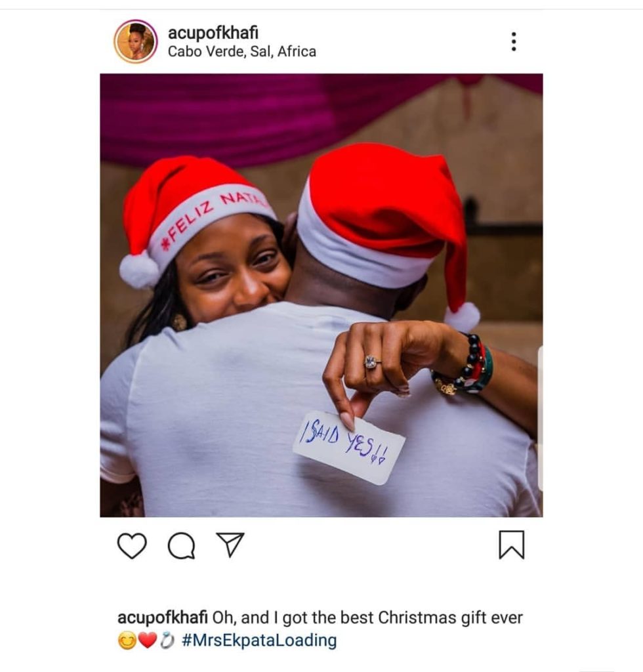Like the post with the heart icon
Viewport: 643px width, 672px height.
132,545
